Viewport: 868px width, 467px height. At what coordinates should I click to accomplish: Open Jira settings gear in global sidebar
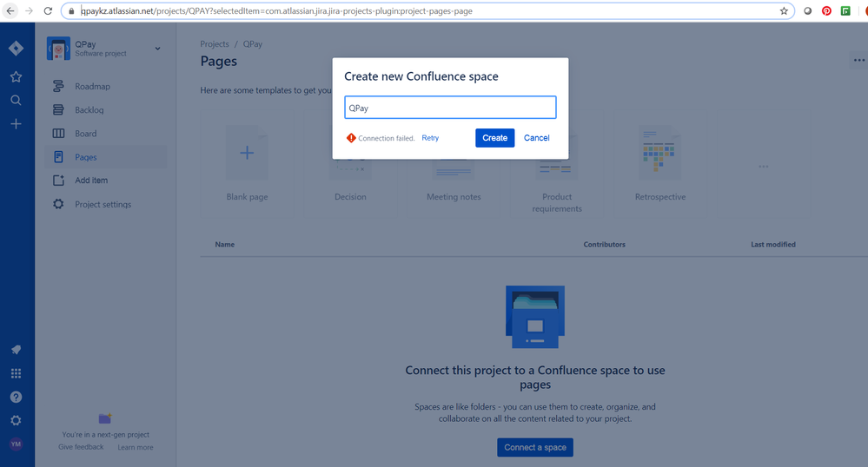click(x=16, y=420)
